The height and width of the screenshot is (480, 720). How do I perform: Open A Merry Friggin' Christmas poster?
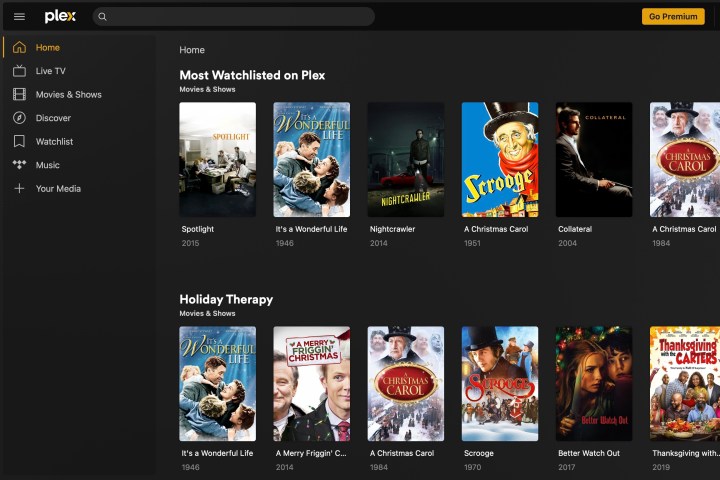[x=312, y=384]
